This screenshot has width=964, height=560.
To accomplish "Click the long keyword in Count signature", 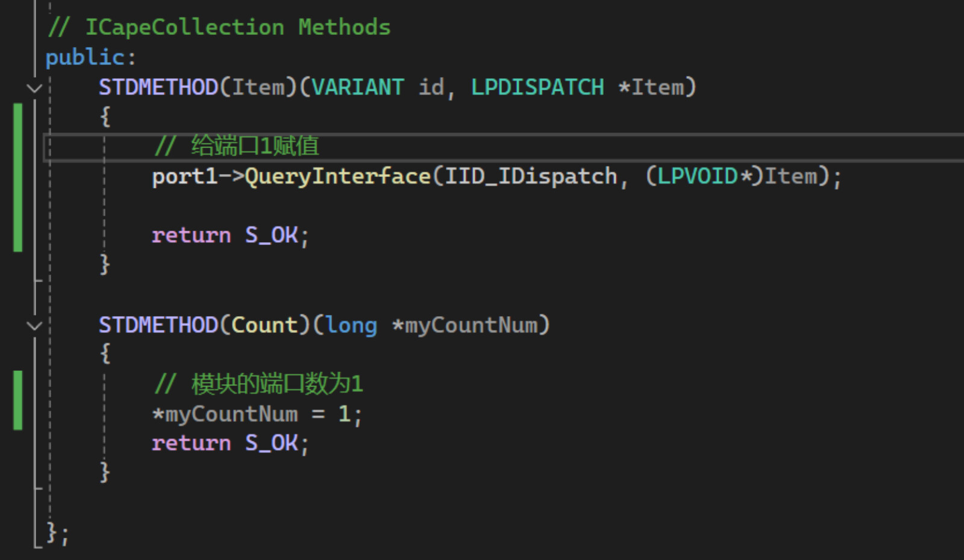I will point(351,325).
